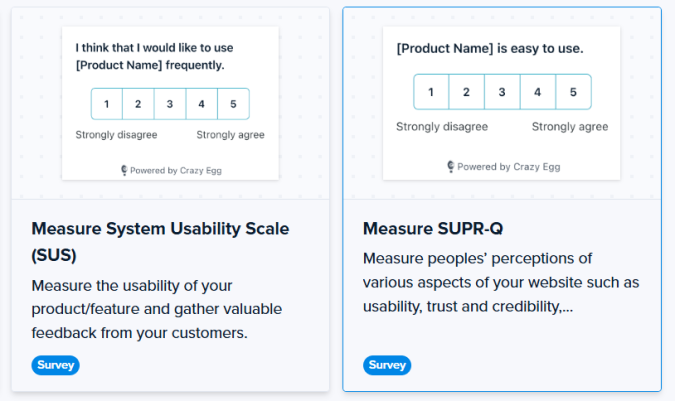The width and height of the screenshot is (675, 401).
Task: Click rating 5 in the SUPR-Q preview
Action: (573, 92)
